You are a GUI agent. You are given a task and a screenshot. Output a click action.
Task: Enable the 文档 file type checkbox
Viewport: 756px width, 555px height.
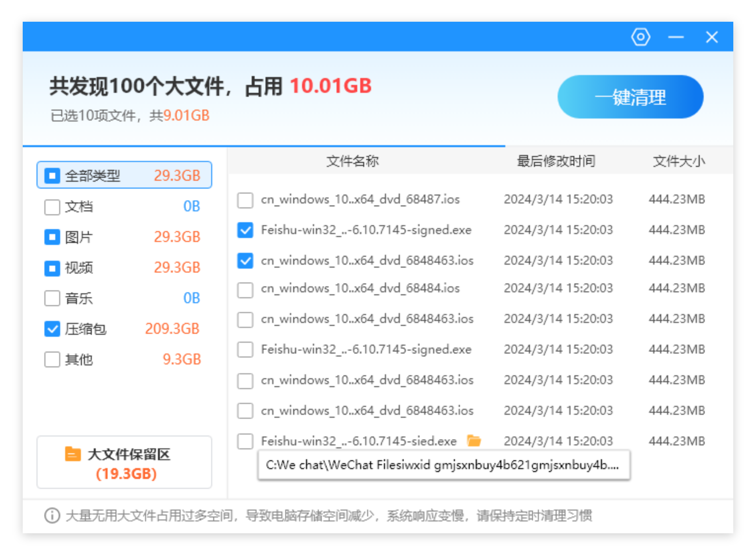(52, 206)
